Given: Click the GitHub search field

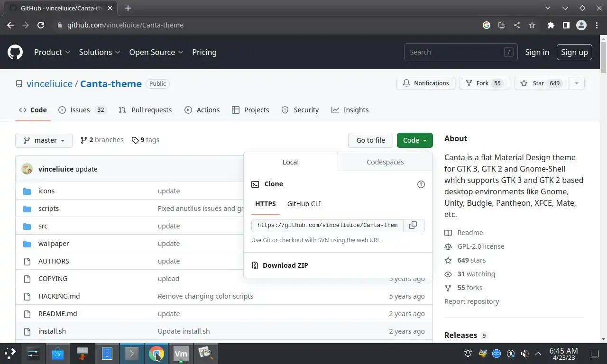Looking at the screenshot, I should (x=460, y=52).
